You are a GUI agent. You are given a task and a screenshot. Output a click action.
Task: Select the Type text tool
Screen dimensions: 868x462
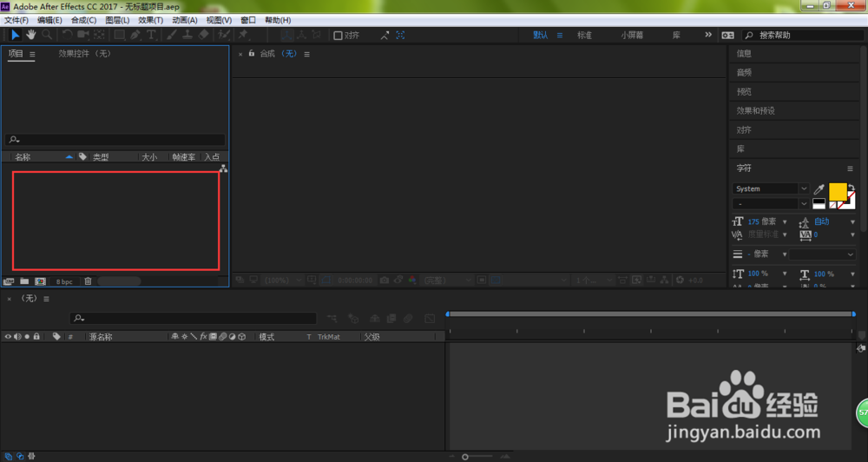coord(150,35)
